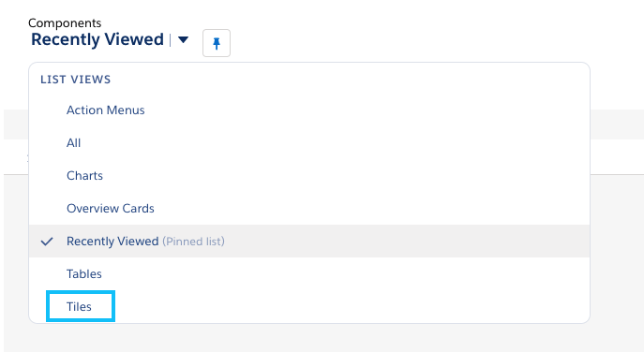The height and width of the screenshot is (352, 644).
Task: Click the gray page area below the dropdown panel
Action: pyautogui.click(x=309, y=337)
